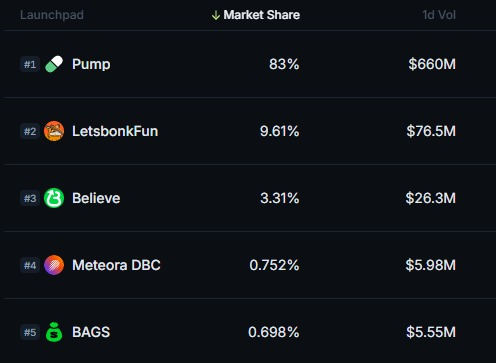Sort by the 1d Vol column header
496x363 pixels.
(x=439, y=15)
